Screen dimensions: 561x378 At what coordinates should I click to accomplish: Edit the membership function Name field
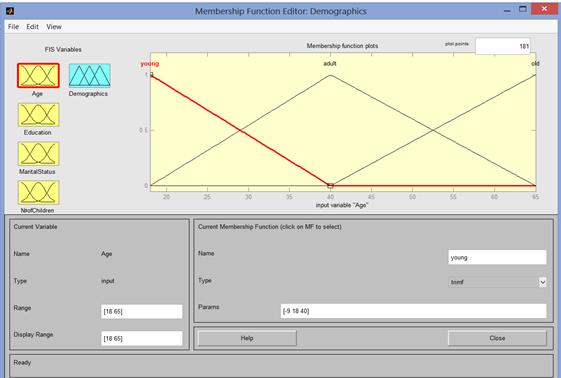pos(497,257)
